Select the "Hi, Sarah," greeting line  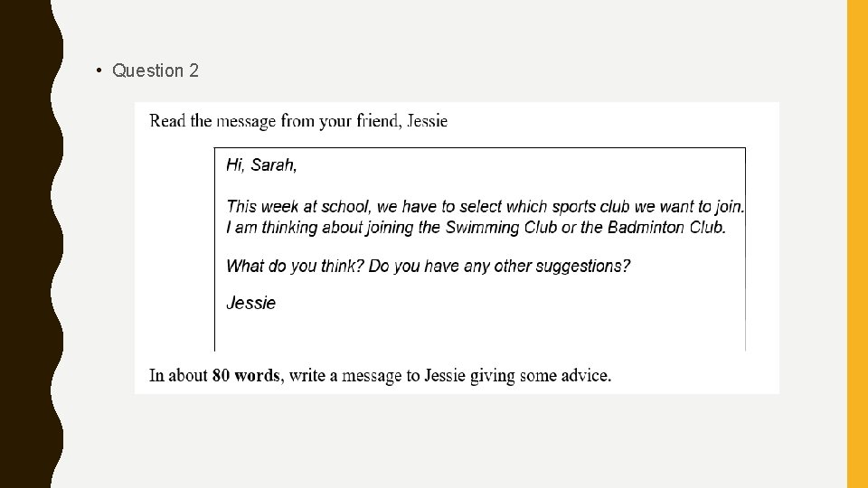pyautogui.click(x=261, y=164)
